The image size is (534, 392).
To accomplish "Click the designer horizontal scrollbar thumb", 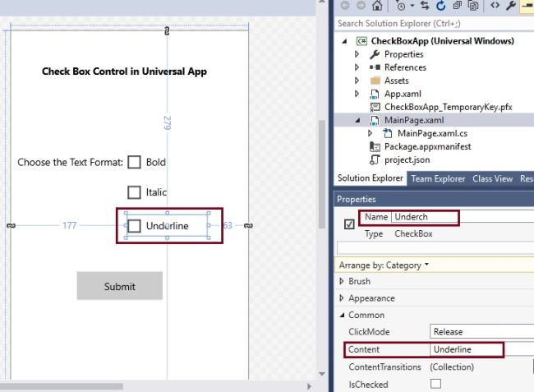I will (62, 386).
